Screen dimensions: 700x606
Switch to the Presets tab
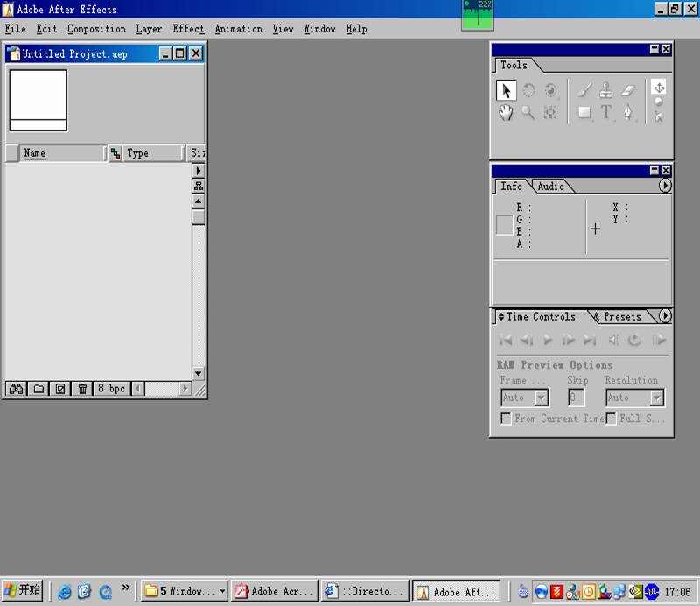(622, 317)
